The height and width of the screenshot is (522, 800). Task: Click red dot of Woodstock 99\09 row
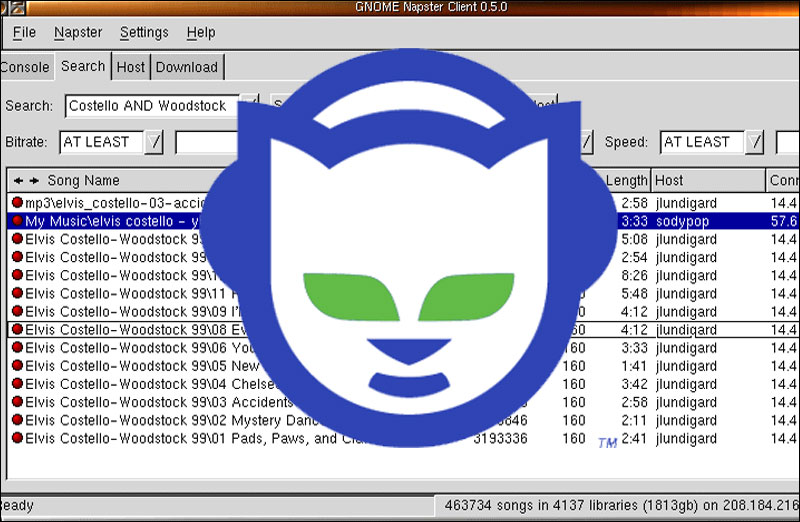tap(17, 311)
